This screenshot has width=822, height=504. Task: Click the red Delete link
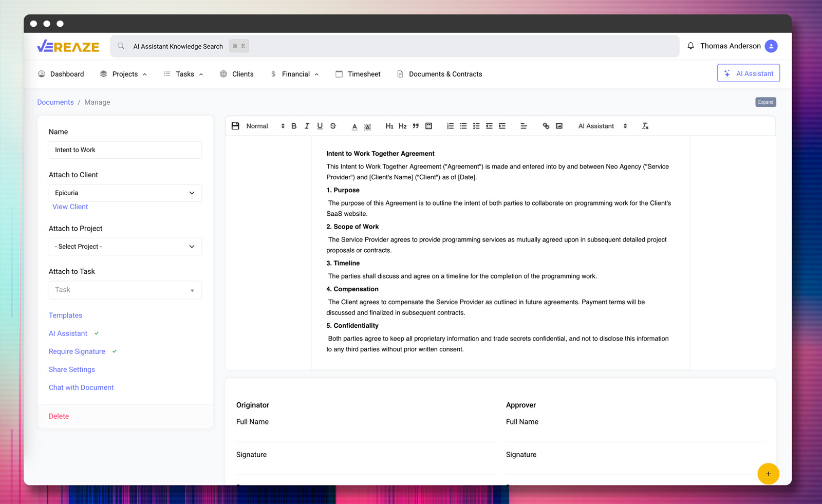(59, 416)
